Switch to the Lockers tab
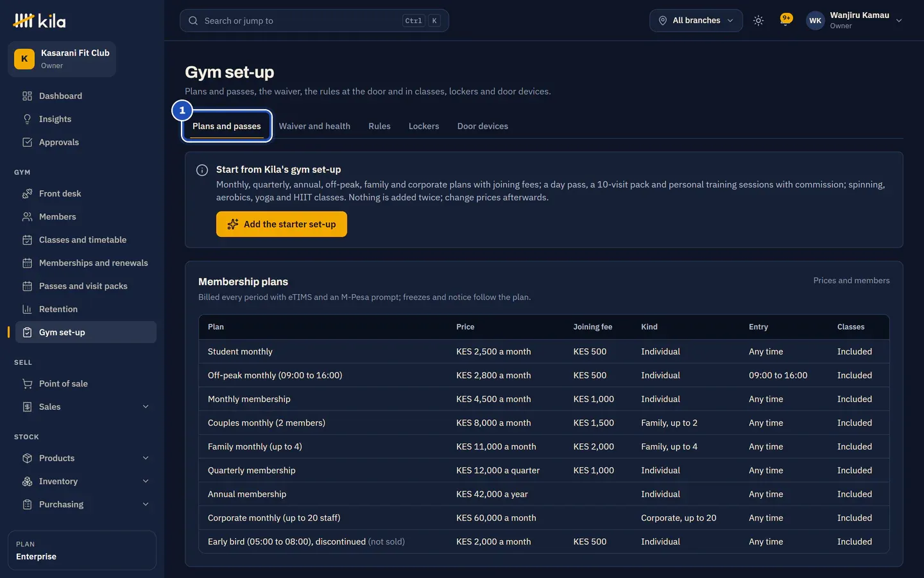 pyautogui.click(x=424, y=126)
